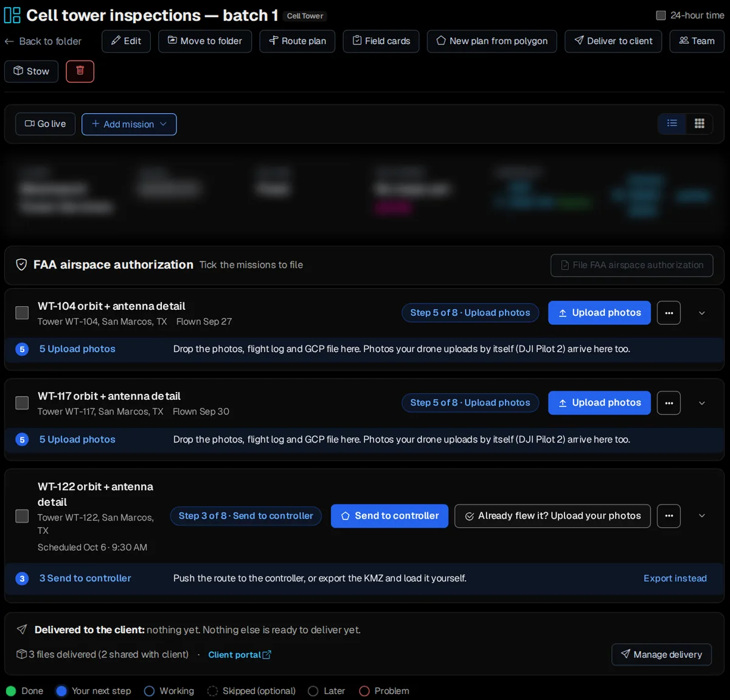Click Manage delivery button

662,654
